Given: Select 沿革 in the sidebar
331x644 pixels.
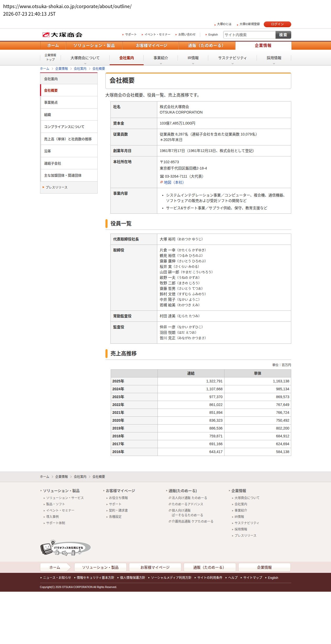Looking at the screenshot, I should point(69,151).
